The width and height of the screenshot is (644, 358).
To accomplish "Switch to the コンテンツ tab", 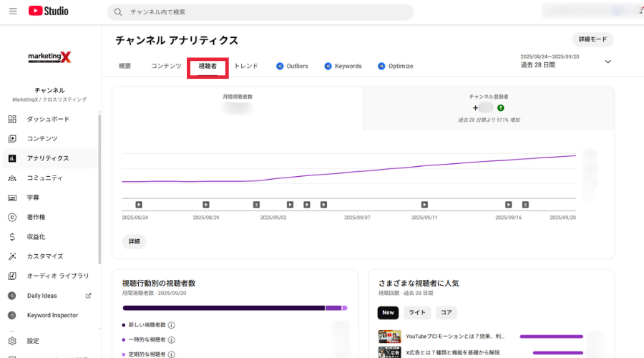I will (166, 66).
